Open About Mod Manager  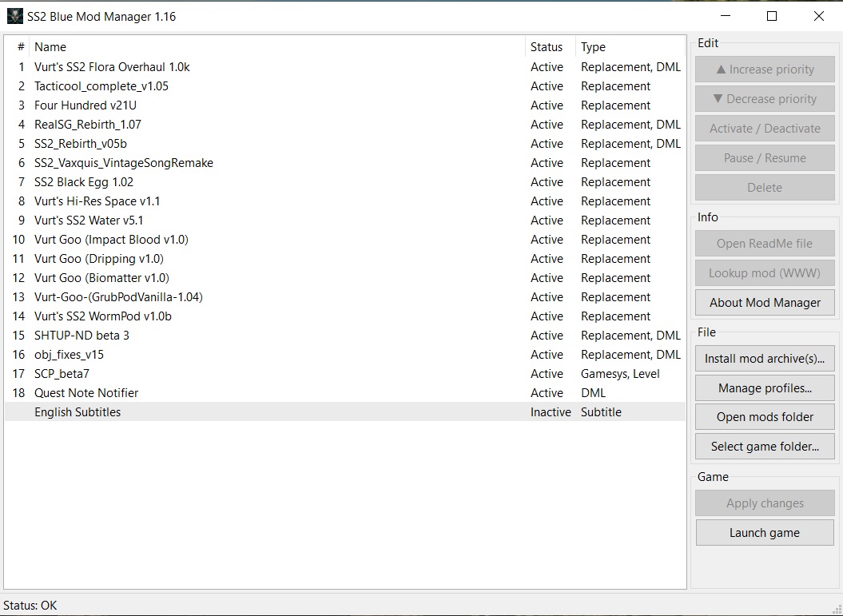click(764, 303)
